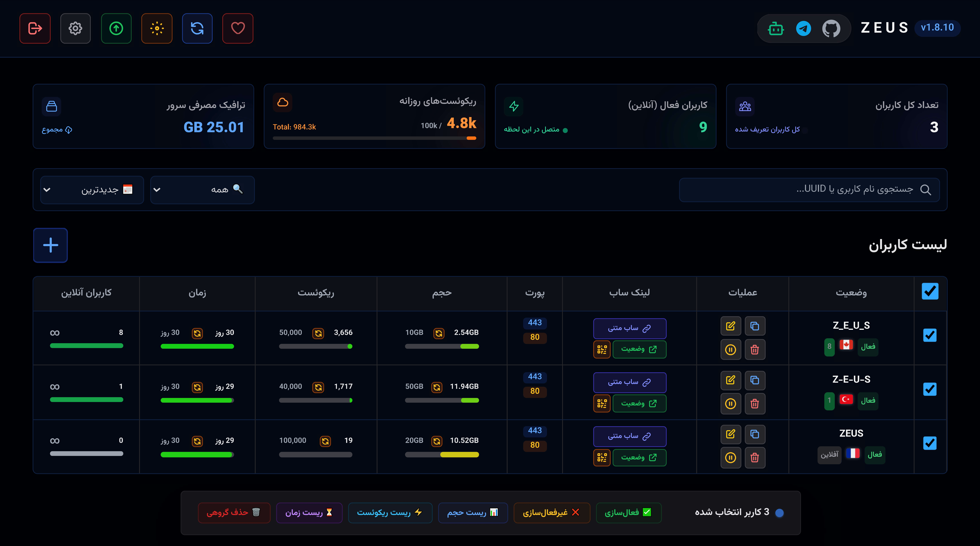
Task: Open the همه filter dropdown
Action: (x=202, y=190)
